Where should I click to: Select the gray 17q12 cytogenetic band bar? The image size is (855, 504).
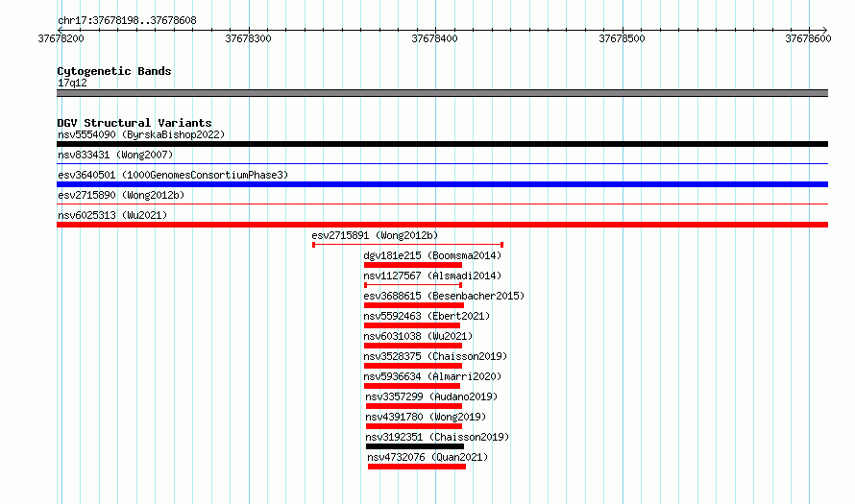point(442,93)
